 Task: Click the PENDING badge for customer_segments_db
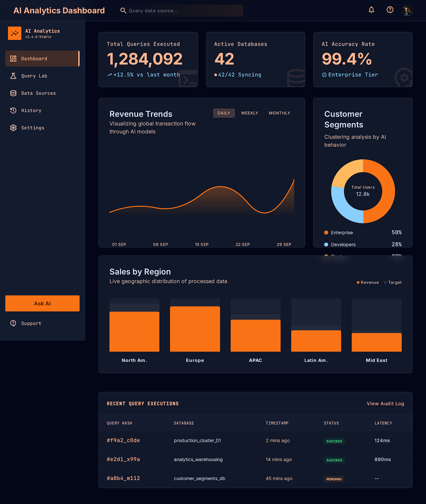click(334, 479)
